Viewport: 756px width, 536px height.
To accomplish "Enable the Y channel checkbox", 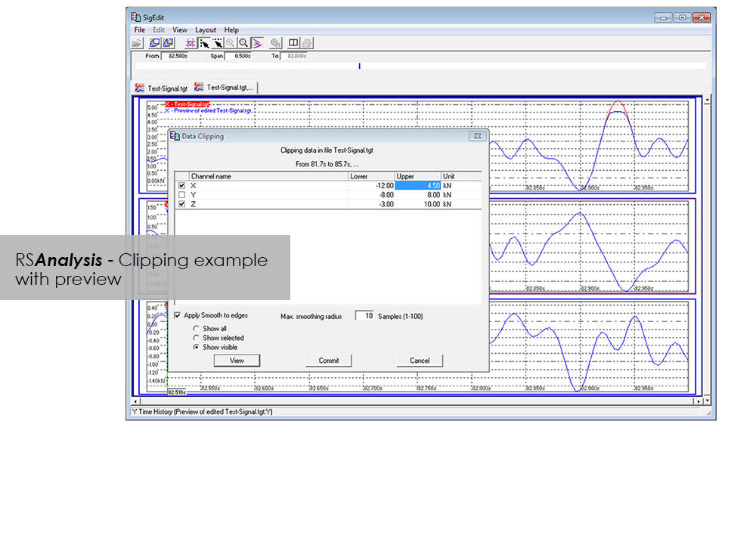I will pos(181,195).
